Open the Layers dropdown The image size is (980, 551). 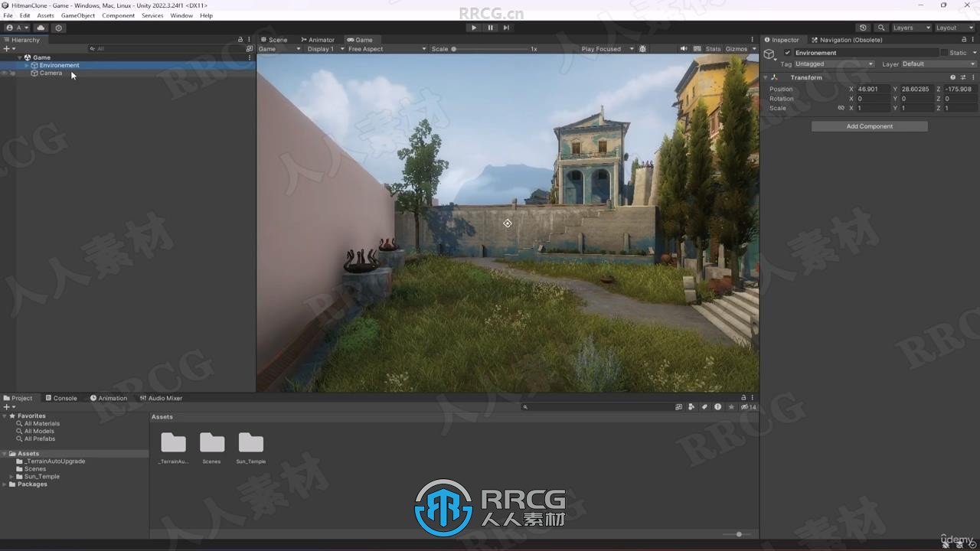(x=911, y=28)
